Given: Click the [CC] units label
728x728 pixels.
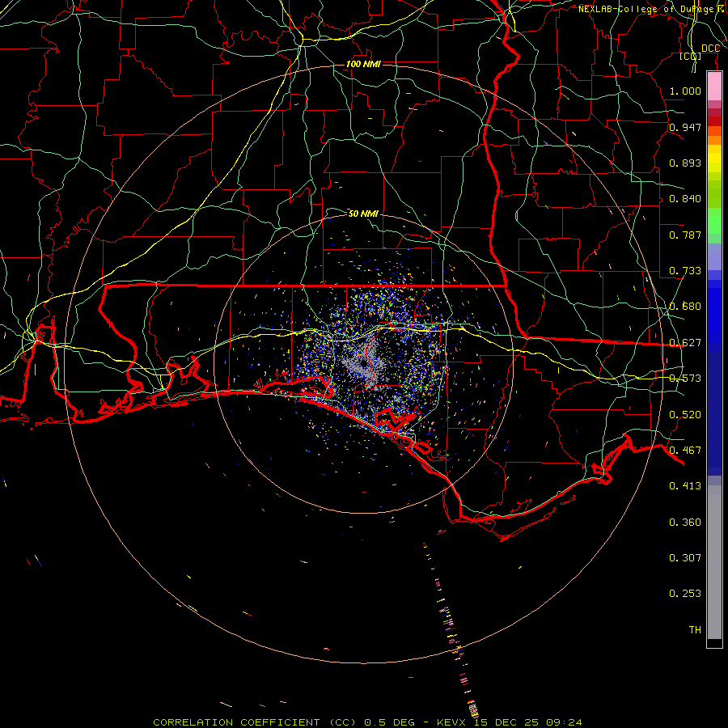Looking at the screenshot, I should click(x=690, y=57).
